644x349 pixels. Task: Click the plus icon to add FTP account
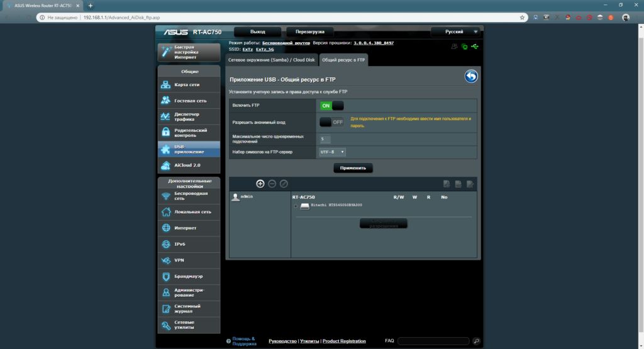(x=260, y=184)
